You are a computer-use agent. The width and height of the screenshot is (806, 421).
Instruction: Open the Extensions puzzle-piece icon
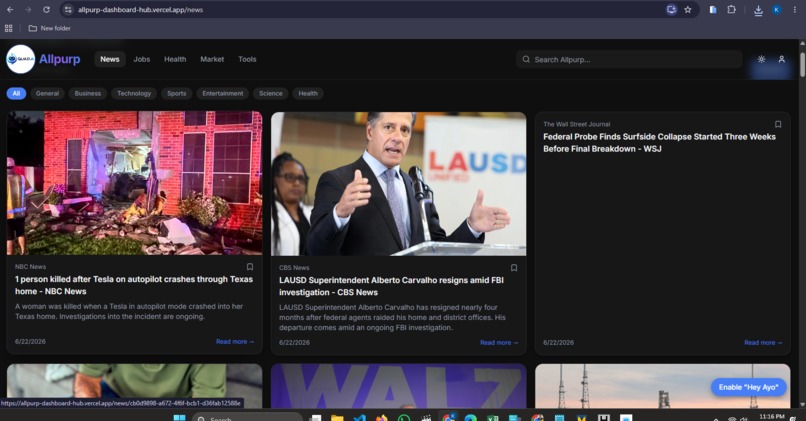coord(731,10)
